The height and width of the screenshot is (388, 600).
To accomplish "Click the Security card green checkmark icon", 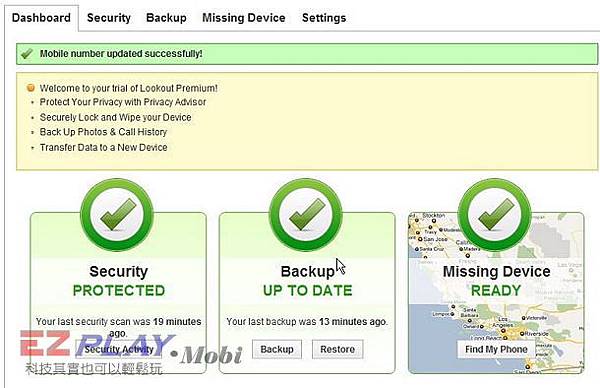I will pyautogui.click(x=117, y=215).
